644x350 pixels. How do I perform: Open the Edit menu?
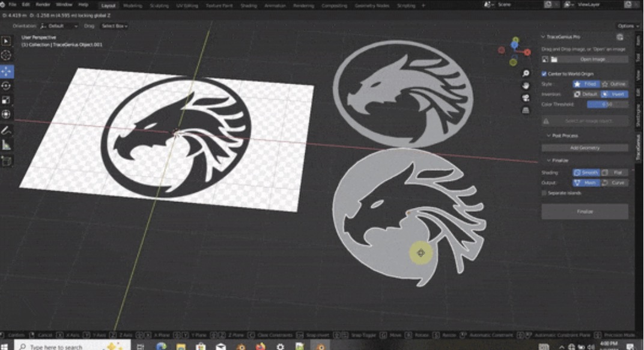click(26, 5)
